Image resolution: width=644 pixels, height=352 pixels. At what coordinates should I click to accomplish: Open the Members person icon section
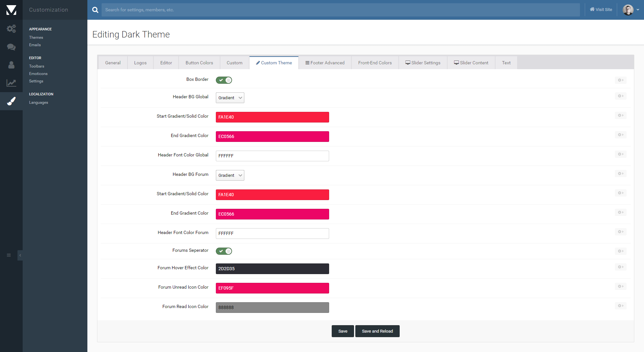point(11,65)
